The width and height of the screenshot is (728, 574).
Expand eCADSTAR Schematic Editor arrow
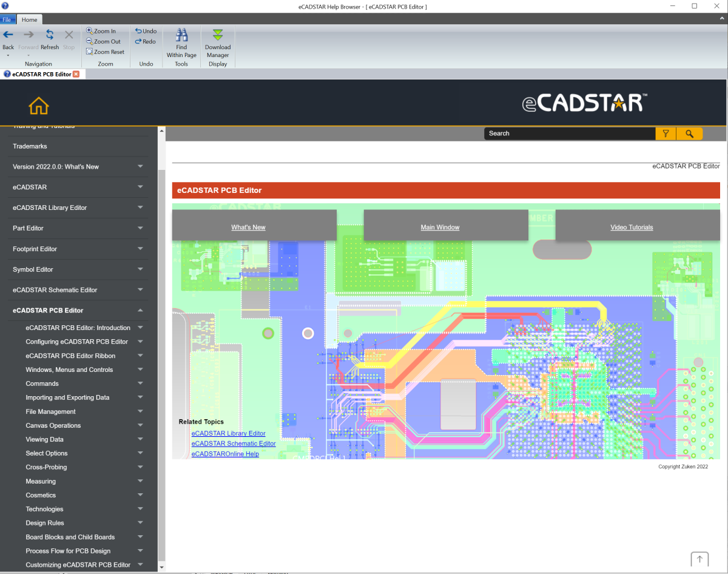pyautogui.click(x=140, y=290)
